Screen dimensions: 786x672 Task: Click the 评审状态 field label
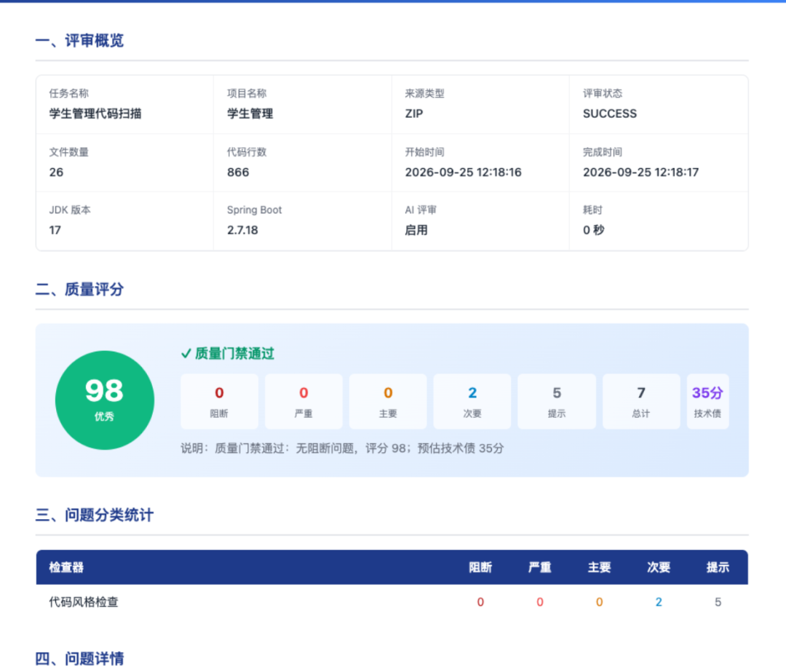[603, 93]
